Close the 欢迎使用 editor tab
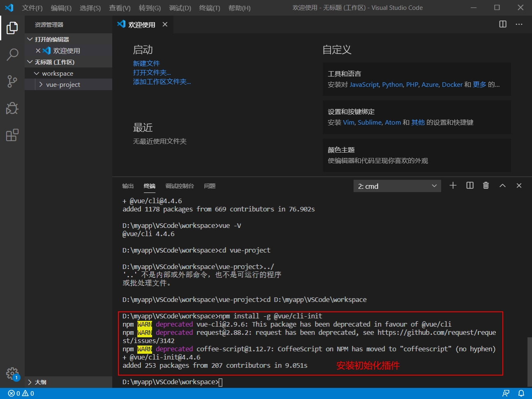Image resolution: width=532 pixels, height=399 pixels. pos(165,25)
